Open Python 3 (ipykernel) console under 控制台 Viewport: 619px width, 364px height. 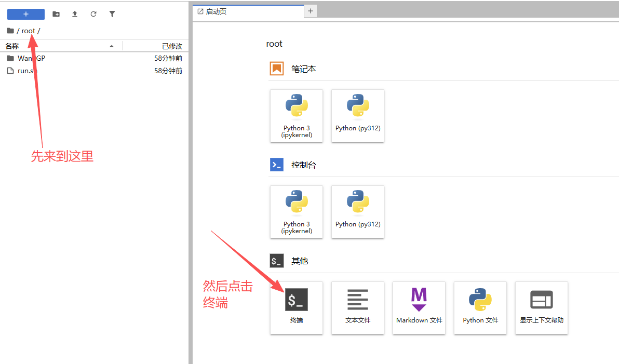[297, 212]
